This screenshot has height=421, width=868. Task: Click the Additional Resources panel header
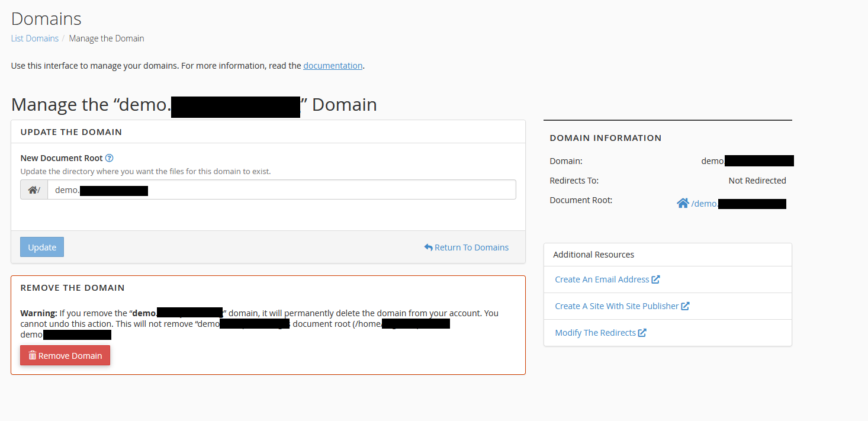[593, 255]
